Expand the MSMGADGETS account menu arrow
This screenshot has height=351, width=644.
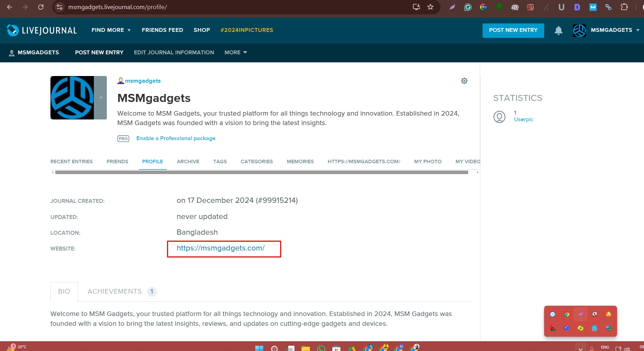point(638,30)
